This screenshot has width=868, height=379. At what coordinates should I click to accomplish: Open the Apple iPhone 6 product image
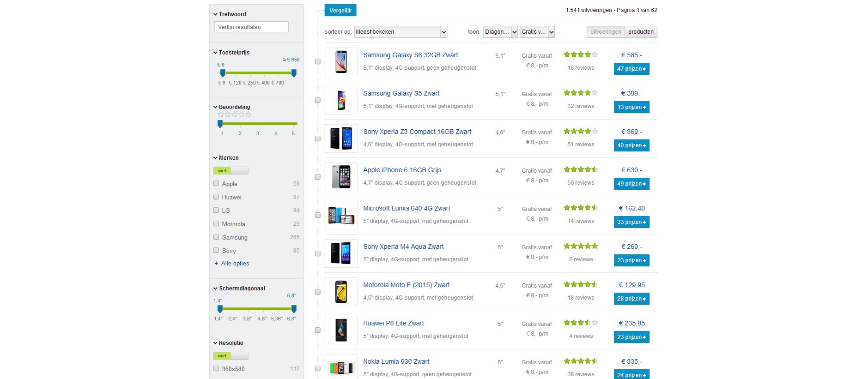coord(341,177)
